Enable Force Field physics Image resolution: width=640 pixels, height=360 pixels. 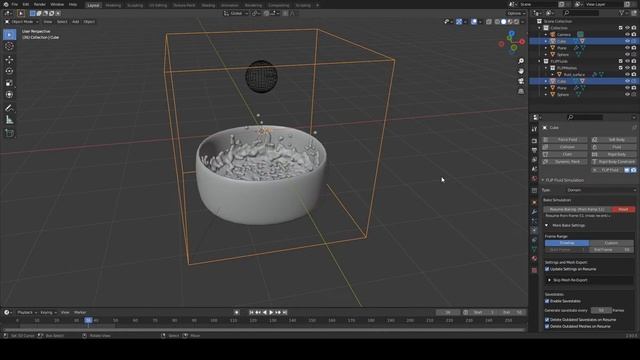tap(564, 140)
